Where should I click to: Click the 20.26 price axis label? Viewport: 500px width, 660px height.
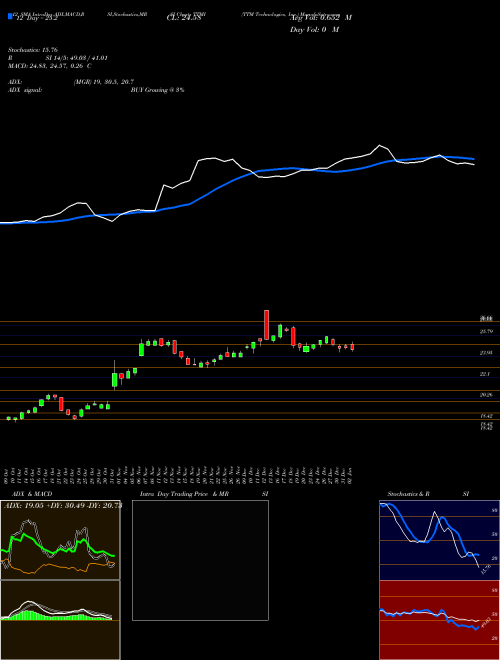coord(486,395)
